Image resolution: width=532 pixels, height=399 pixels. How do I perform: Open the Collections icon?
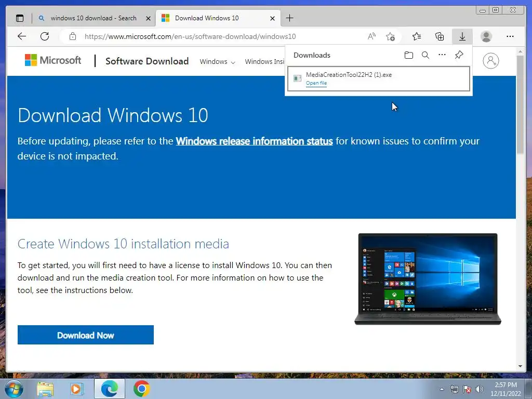pos(440,36)
